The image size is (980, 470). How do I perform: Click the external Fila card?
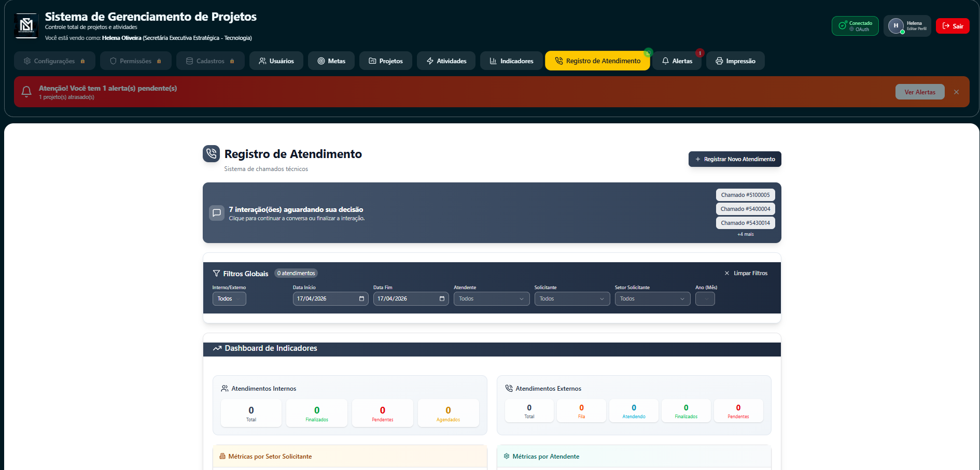pyautogui.click(x=581, y=411)
